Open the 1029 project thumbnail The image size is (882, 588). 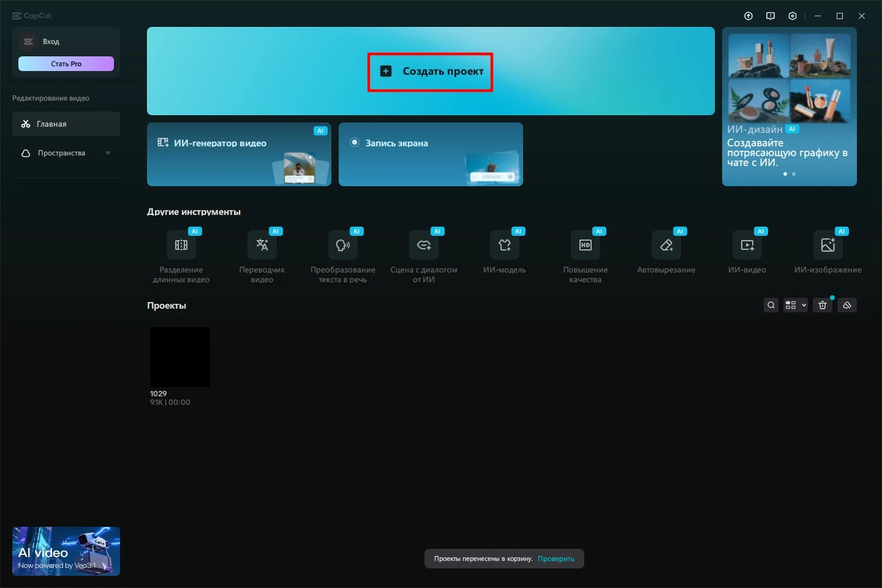tap(180, 357)
